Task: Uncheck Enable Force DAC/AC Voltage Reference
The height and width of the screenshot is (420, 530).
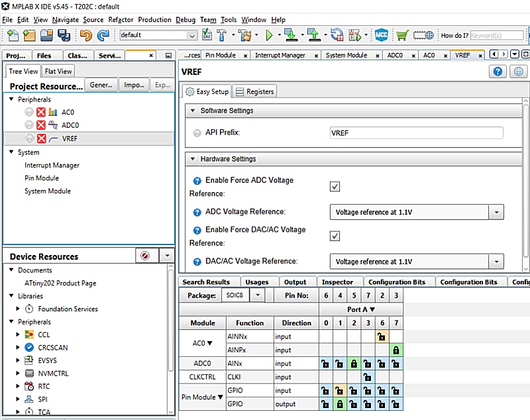Action: (335, 236)
